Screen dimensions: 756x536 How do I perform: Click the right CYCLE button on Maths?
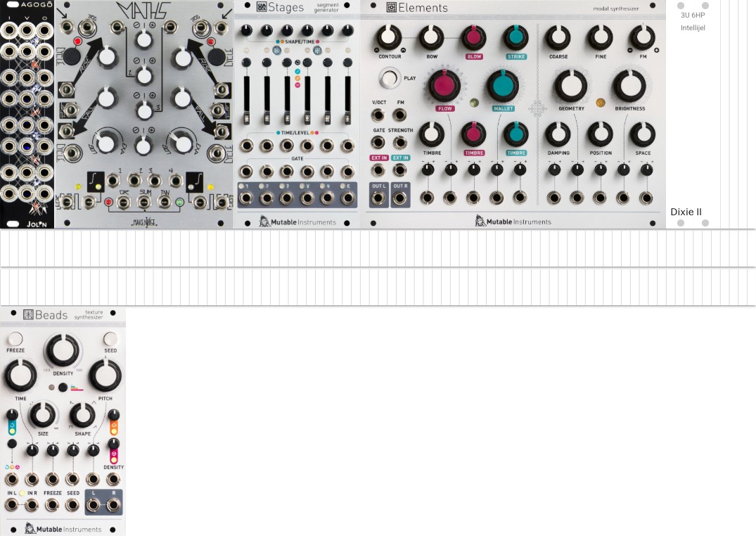point(217,56)
